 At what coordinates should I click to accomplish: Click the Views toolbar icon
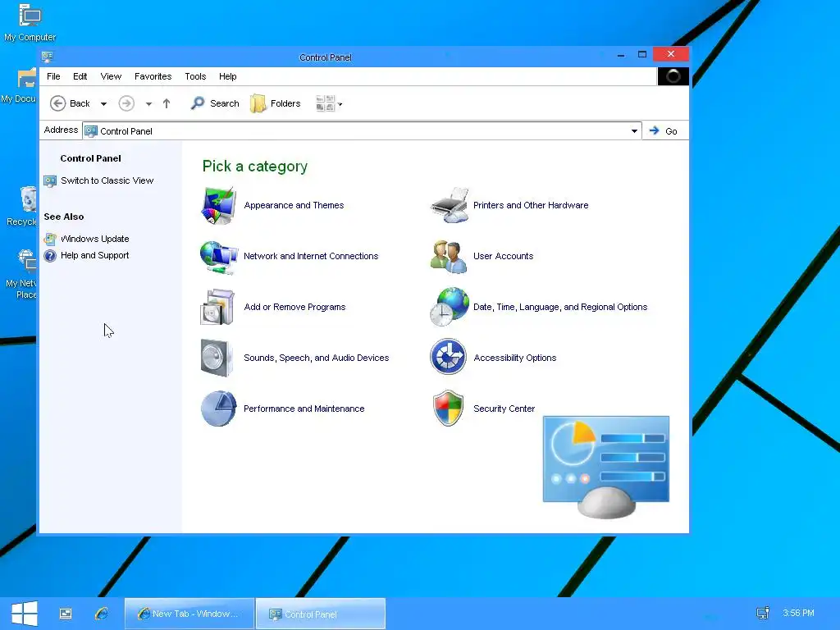[x=325, y=103]
